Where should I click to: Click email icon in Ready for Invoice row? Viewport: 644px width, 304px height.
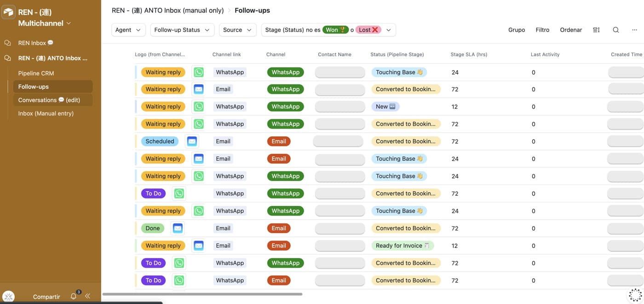click(x=199, y=246)
